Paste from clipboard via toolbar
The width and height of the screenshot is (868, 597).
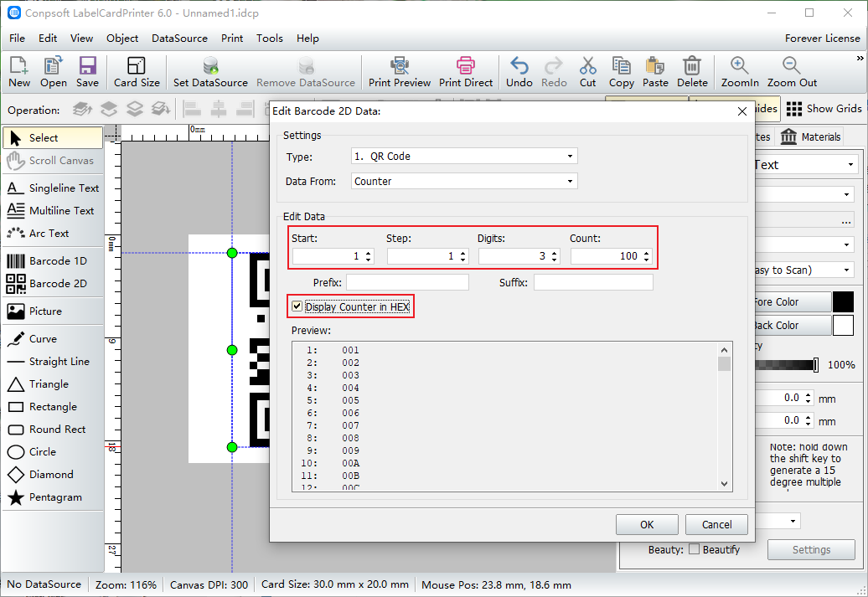pos(655,72)
